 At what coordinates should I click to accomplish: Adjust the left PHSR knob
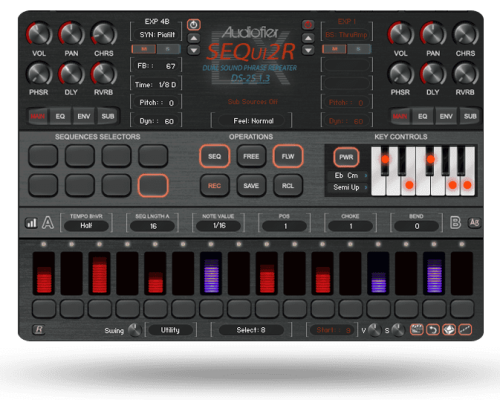tap(39, 74)
